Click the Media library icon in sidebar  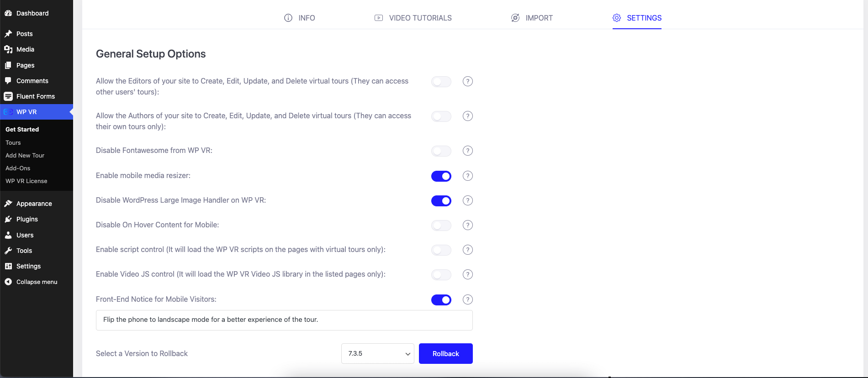click(8, 49)
